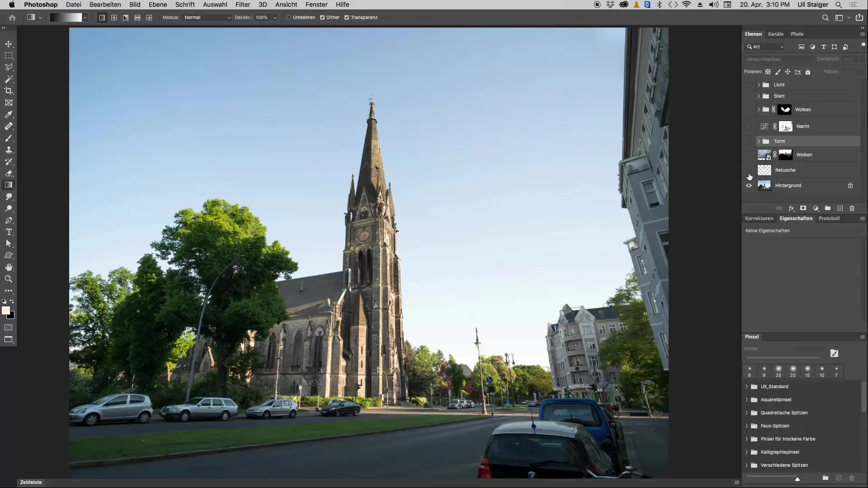Expand the Uli_Standard brush folder
The image size is (868, 488).
point(746,386)
